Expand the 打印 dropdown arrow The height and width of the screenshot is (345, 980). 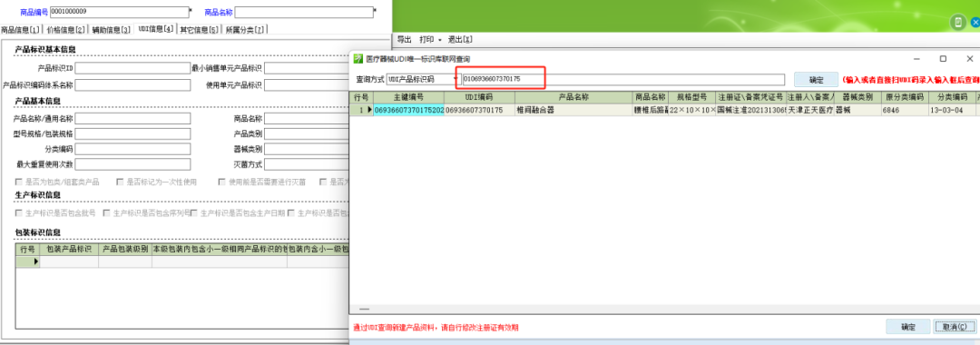point(440,39)
